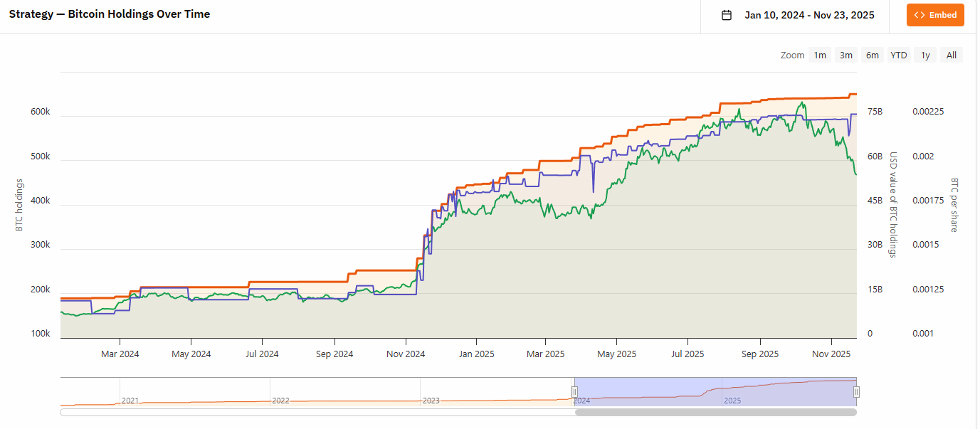Click the BTC per share axis title
This screenshot has width=980, height=429.
954,205
